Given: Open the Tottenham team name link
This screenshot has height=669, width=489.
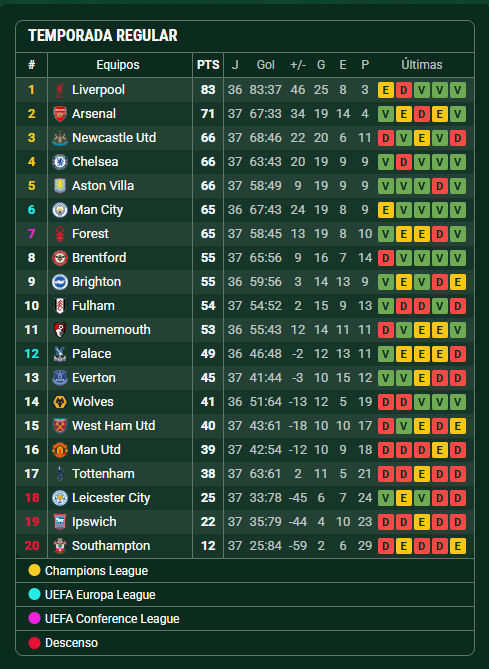Looking at the screenshot, I should [103, 474].
